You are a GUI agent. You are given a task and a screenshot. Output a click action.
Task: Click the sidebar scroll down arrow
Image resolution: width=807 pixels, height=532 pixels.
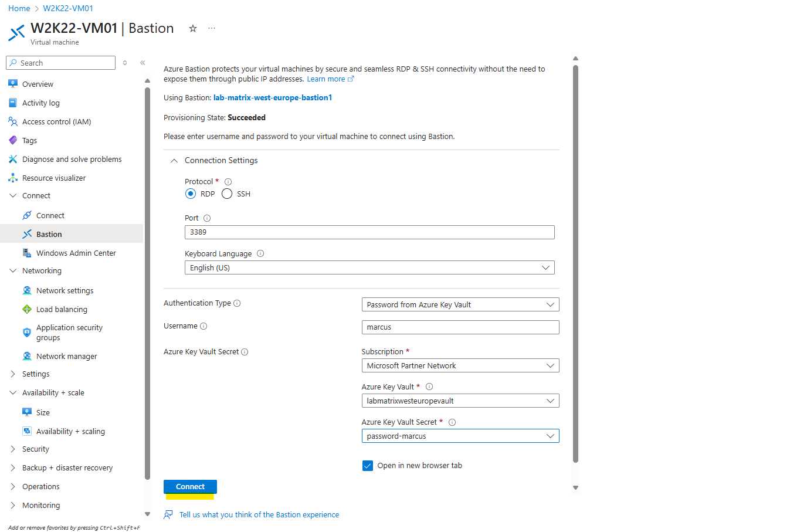147,514
